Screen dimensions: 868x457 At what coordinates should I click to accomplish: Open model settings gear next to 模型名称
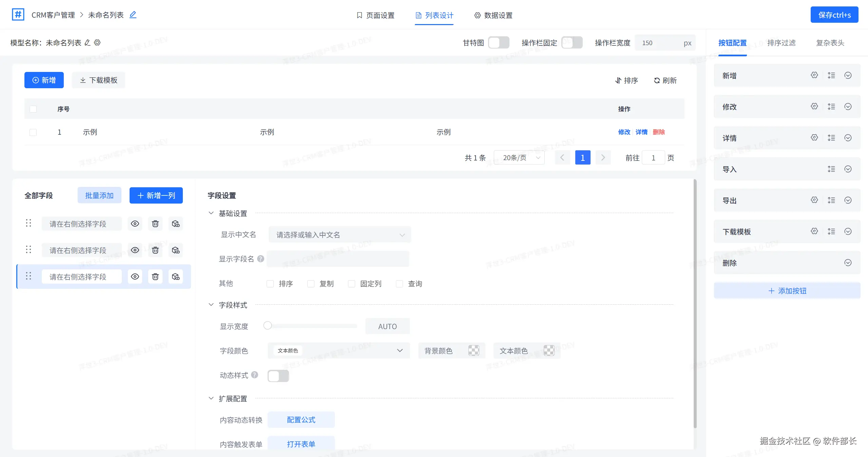point(97,43)
